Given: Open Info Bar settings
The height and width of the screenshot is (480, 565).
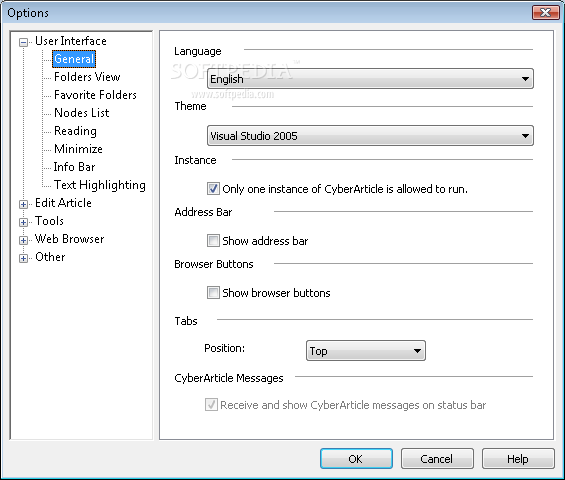Looking at the screenshot, I should tap(74, 167).
